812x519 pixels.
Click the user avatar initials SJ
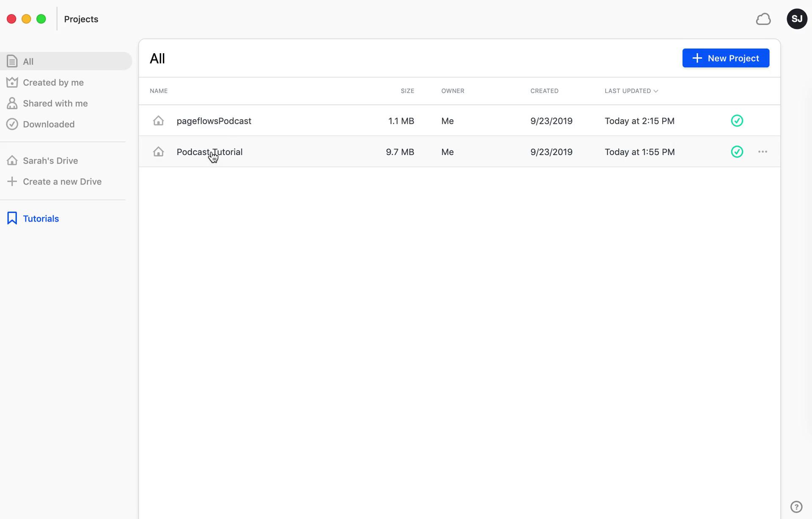click(x=797, y=18)
